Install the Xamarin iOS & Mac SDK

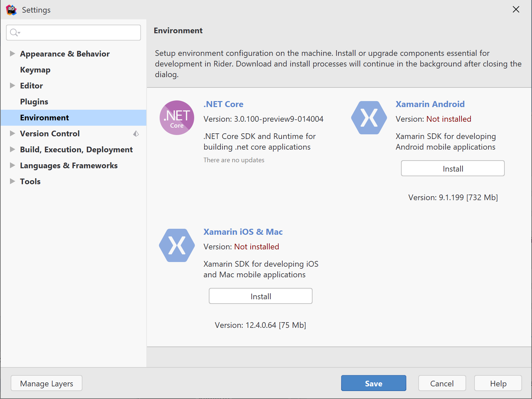(260, 296)
